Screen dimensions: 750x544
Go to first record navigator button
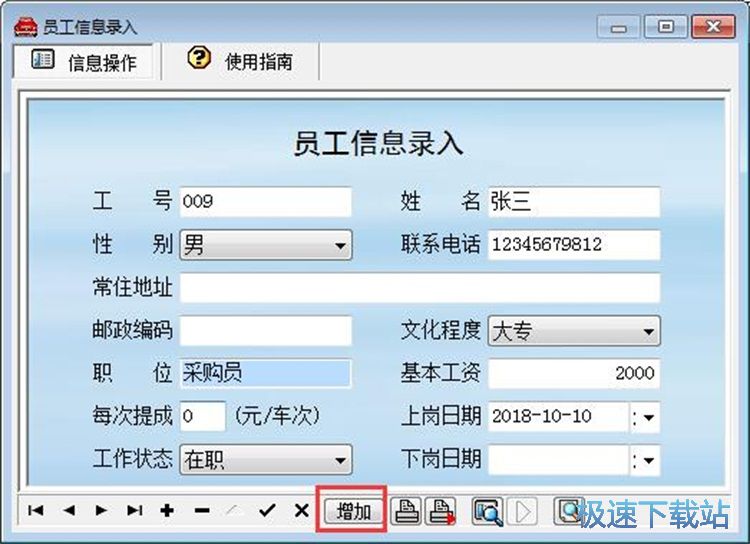(x=36, y=511)
